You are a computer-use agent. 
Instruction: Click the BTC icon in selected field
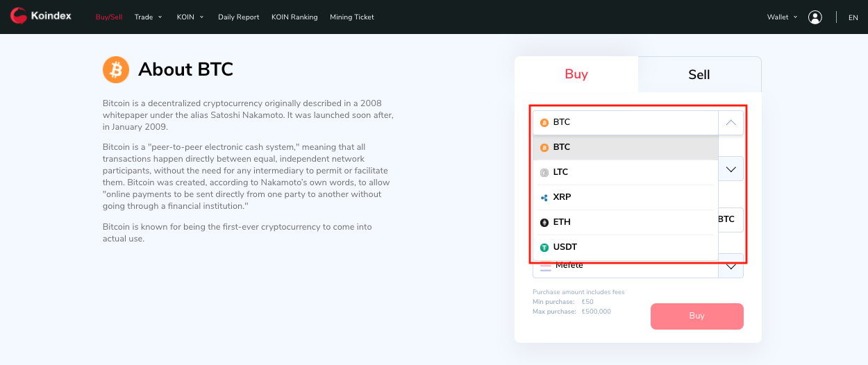pos(544,123)
